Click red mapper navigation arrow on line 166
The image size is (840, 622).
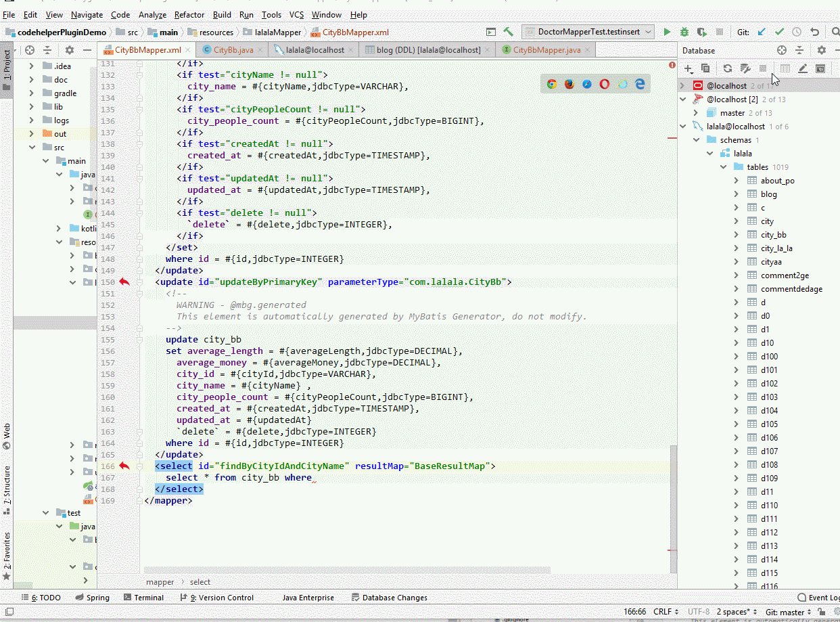(124, 466)
